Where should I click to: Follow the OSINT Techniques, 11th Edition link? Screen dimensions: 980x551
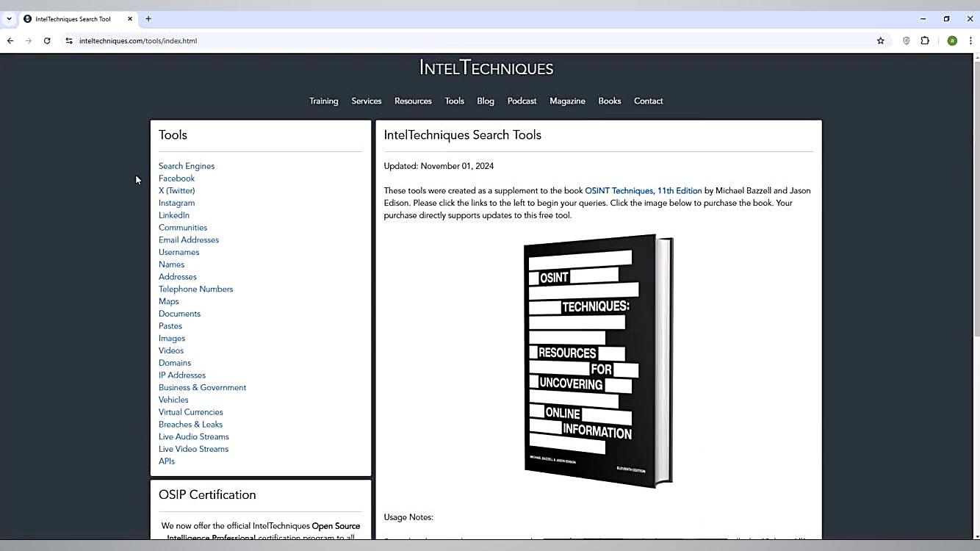pyautogui.click(x=644, y=190)
